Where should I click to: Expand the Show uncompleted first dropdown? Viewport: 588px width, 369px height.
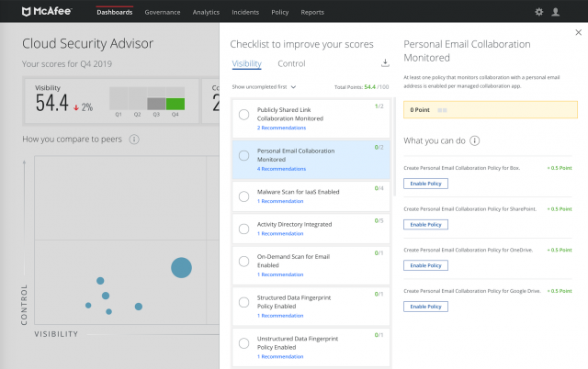click(x=264, y=87)
